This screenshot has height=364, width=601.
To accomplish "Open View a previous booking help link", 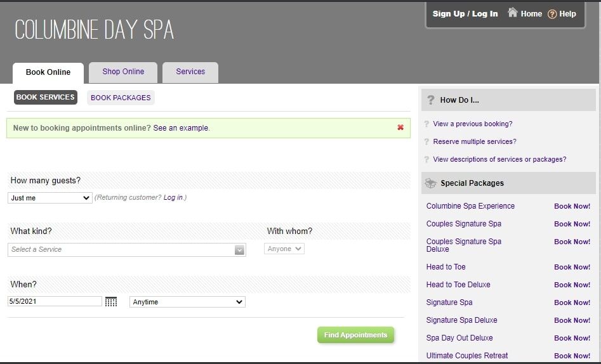I will coord(472,124).
